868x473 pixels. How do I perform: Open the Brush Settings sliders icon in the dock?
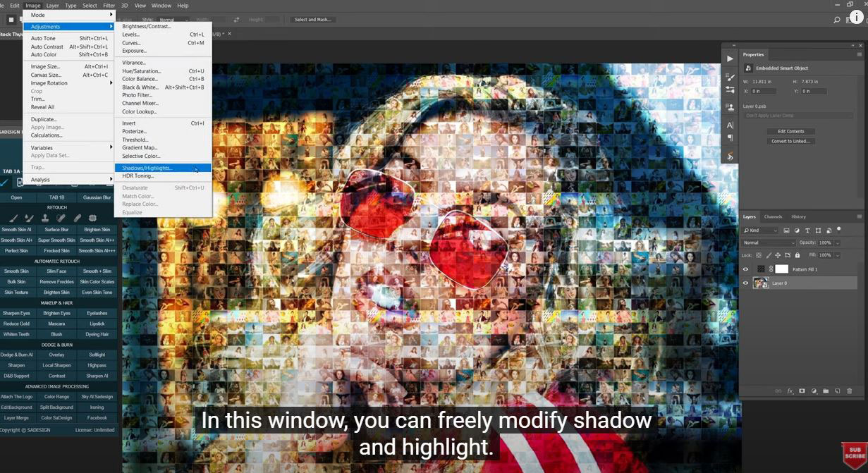click(x=730, y=90)
